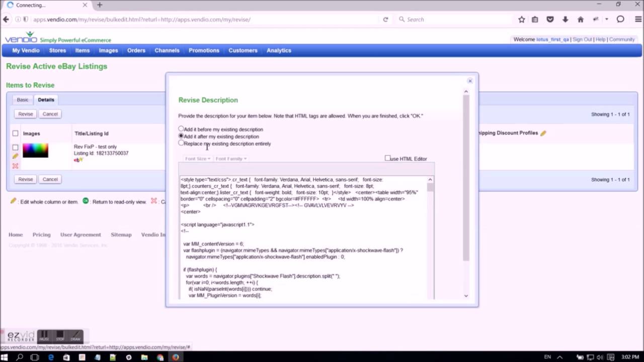
Task: Close the Revise Description dialog
Action: click(x=469, y=80)
